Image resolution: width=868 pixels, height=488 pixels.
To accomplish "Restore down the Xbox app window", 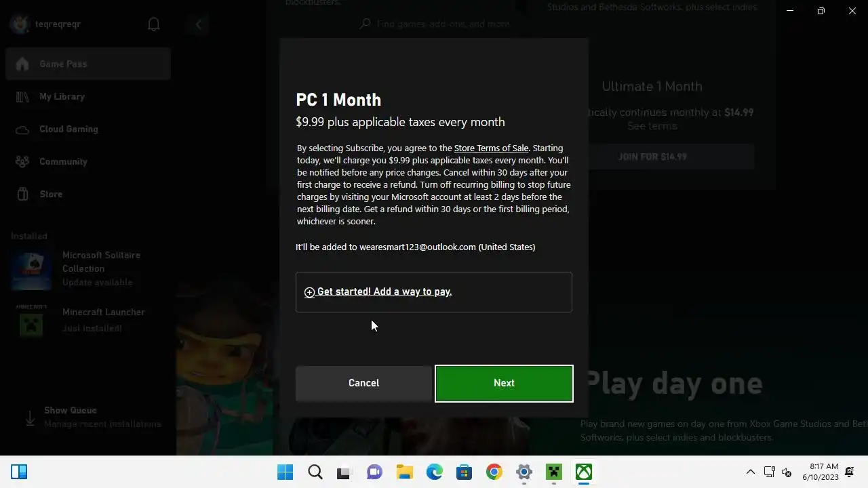I will point(821,11).
